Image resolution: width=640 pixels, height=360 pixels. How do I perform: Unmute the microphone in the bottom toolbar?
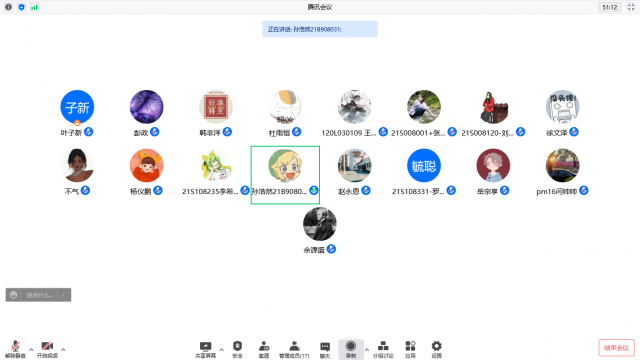[15, 349]
